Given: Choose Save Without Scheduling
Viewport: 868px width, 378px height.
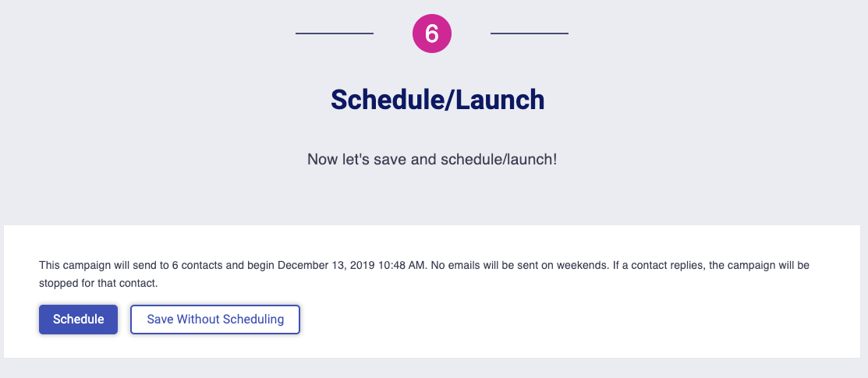Looking at the screenshot, I should [x=215, y=320].
